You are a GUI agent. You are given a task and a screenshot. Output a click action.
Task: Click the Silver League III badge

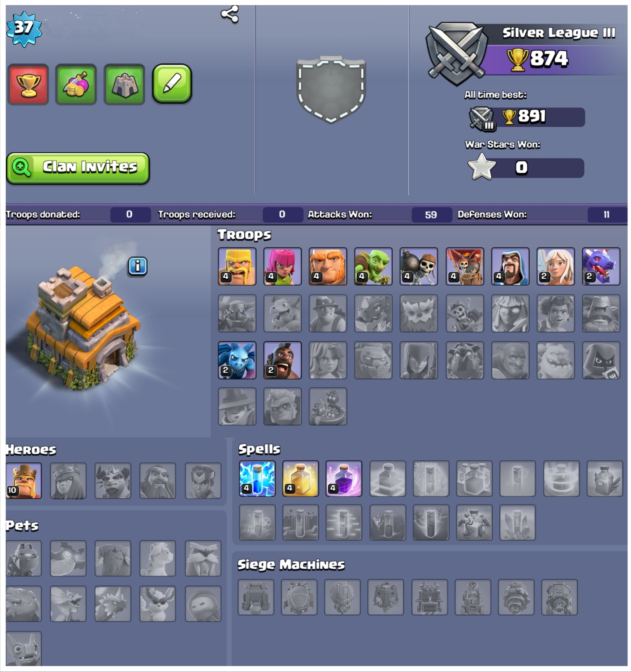pos(457,53)
